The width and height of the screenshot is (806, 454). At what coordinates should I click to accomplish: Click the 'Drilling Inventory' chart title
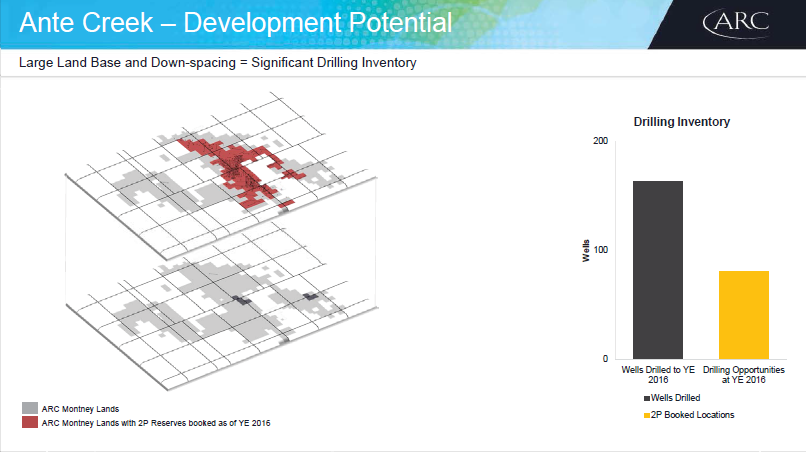click(682, 122)
